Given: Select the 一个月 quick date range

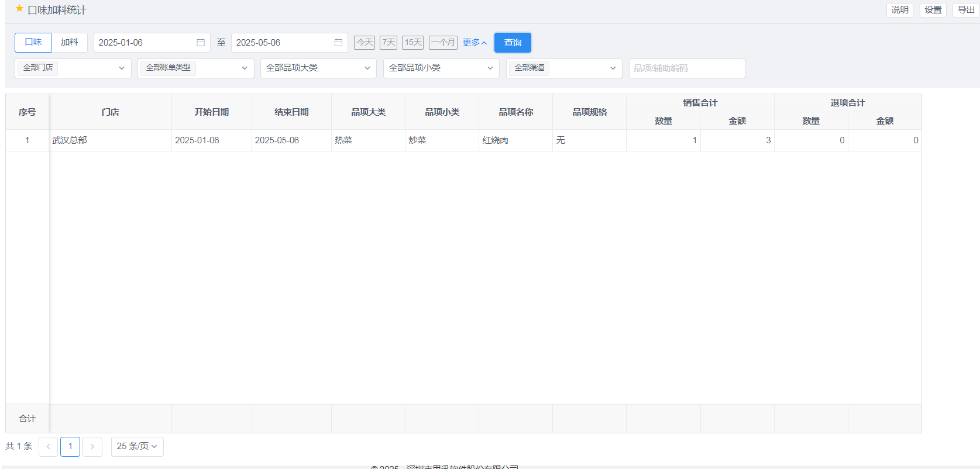Looking at the screenshot, I should pos(443,43).
